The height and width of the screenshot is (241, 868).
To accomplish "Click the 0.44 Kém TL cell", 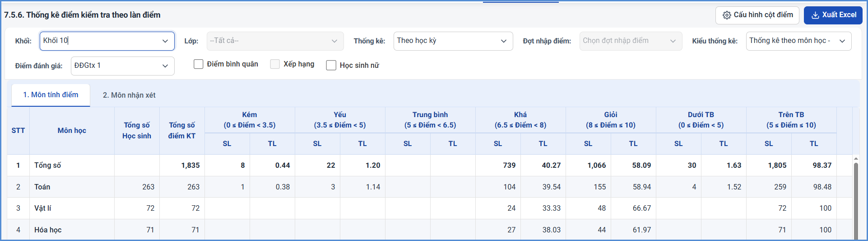I will (x=272, y=165).
